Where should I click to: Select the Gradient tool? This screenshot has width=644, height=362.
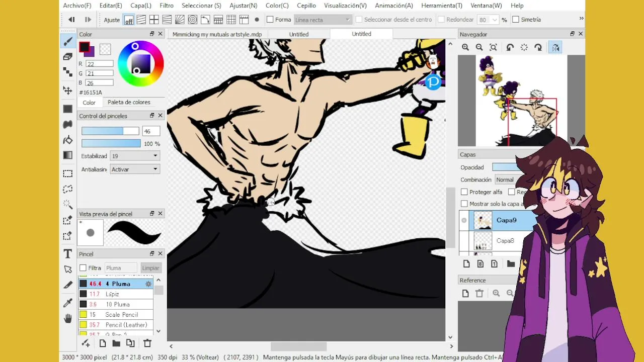68,155
